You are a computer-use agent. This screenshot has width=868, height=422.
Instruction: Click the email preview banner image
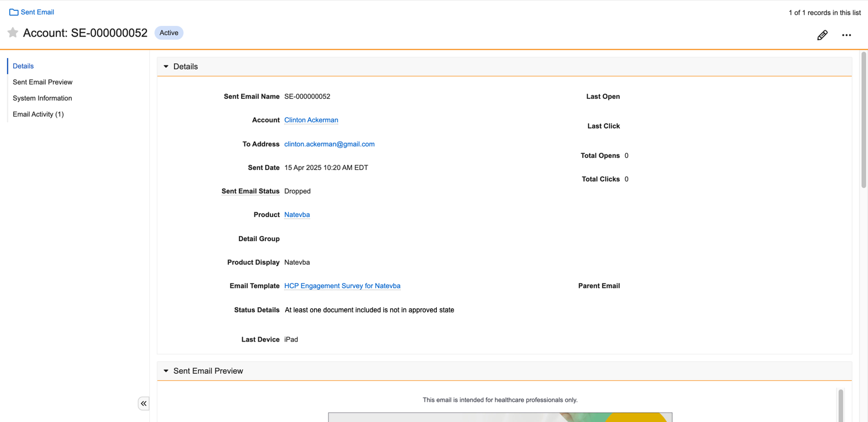[500, 417]
